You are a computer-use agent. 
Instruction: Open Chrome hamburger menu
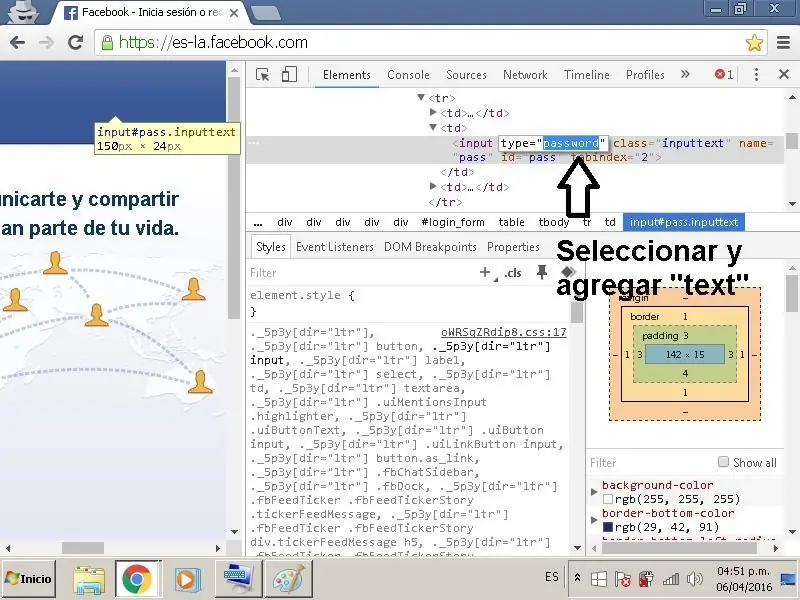click(x=783, y=43)
